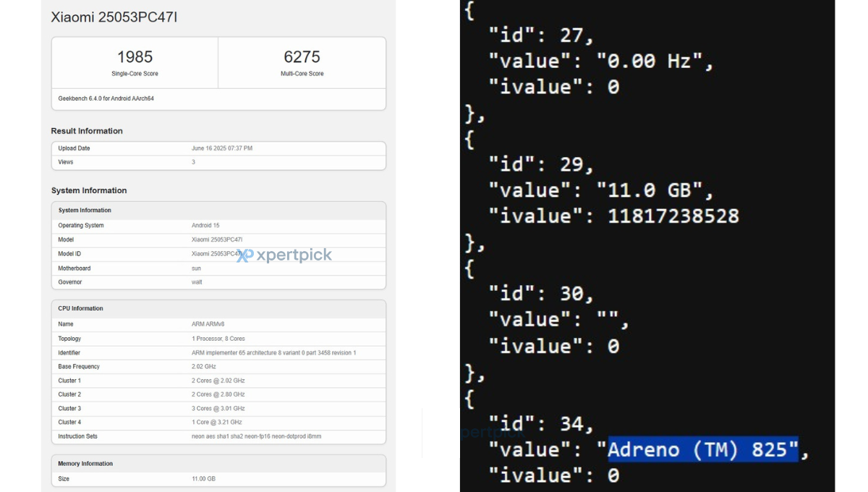Select the "Cluster 4" row label

[69, 423]
